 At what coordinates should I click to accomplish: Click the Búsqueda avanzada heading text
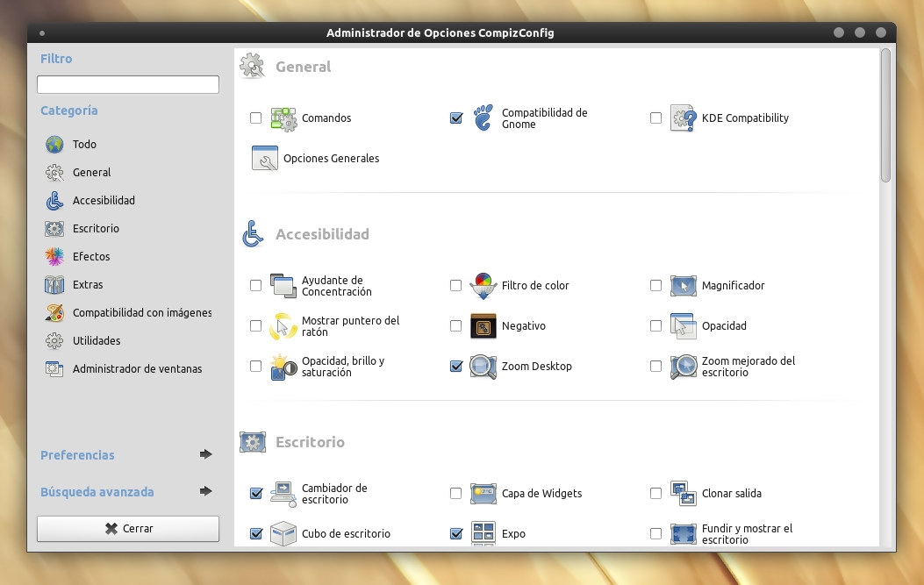coord(97,492)
